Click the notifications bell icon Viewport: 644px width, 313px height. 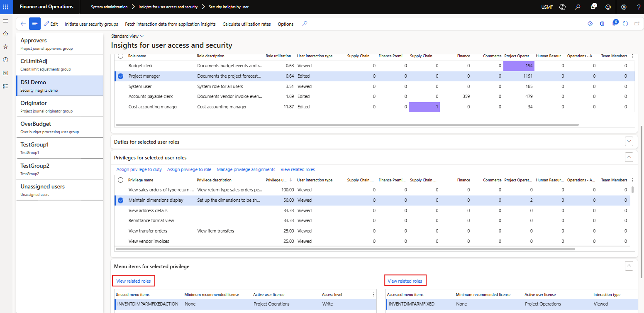[593, 7]
